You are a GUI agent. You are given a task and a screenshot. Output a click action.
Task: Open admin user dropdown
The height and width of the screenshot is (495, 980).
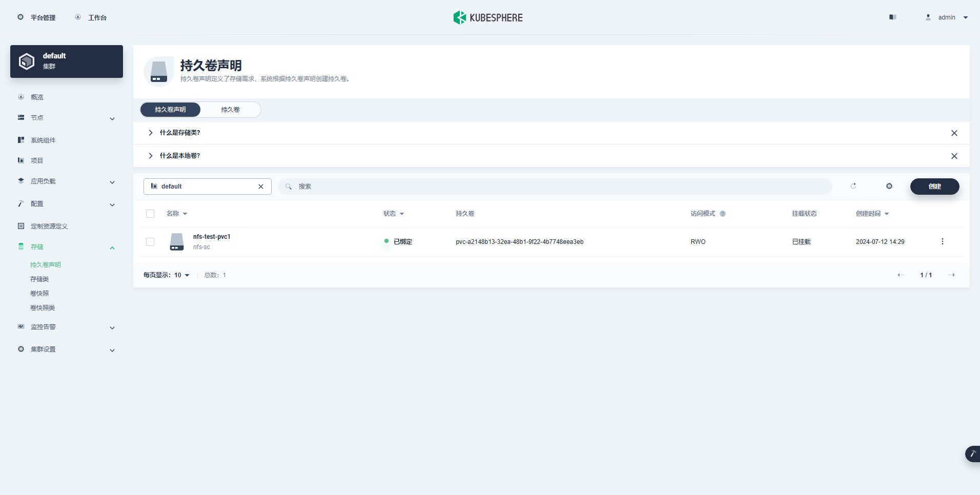click(947, 17)
